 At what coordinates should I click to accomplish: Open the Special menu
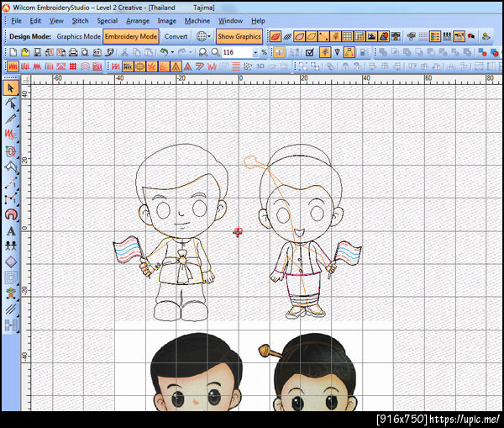107,21
